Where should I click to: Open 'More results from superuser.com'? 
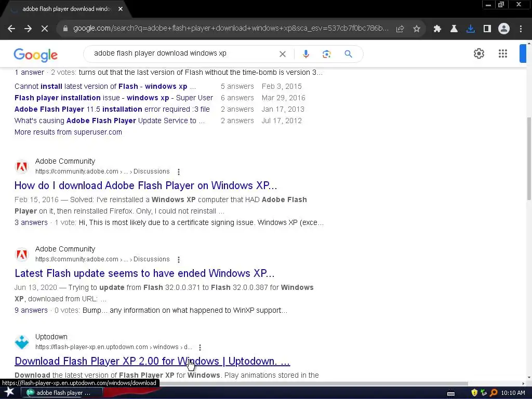(x=68, y=132)
